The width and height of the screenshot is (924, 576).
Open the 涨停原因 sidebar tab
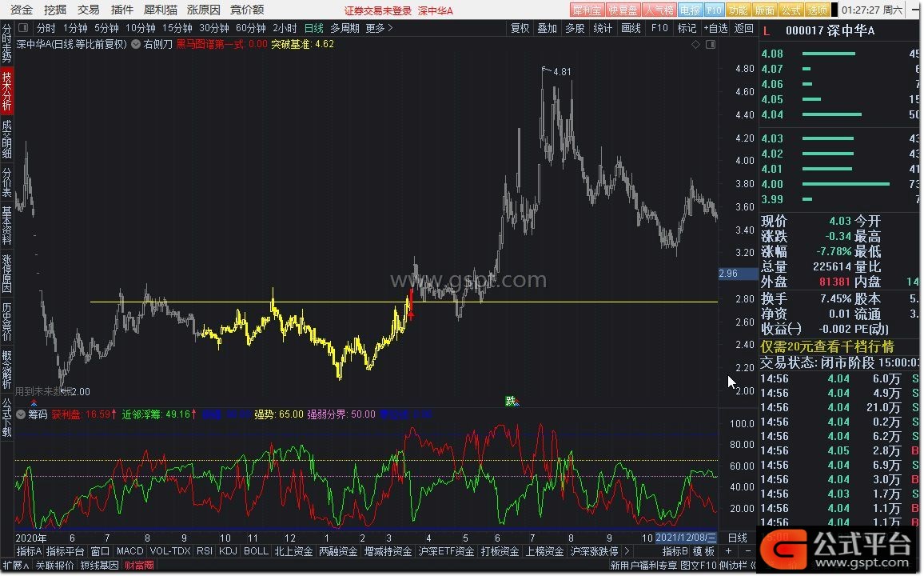coord(7,273)
